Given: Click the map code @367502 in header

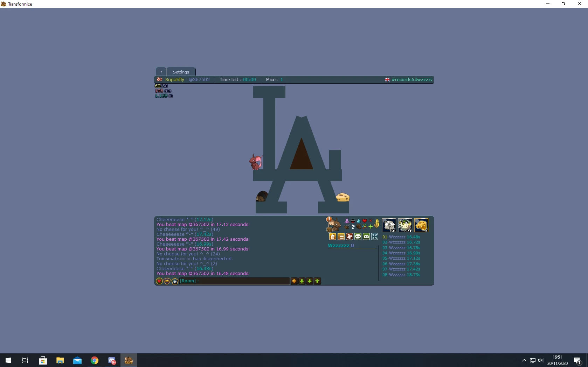Looking at the screenshot, I should [199, 80].
